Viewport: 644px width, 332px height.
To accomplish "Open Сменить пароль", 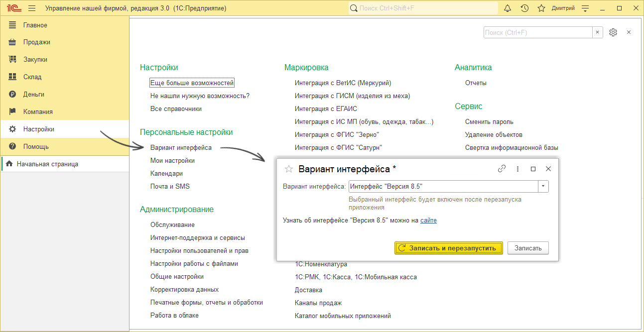I will 489,122.
